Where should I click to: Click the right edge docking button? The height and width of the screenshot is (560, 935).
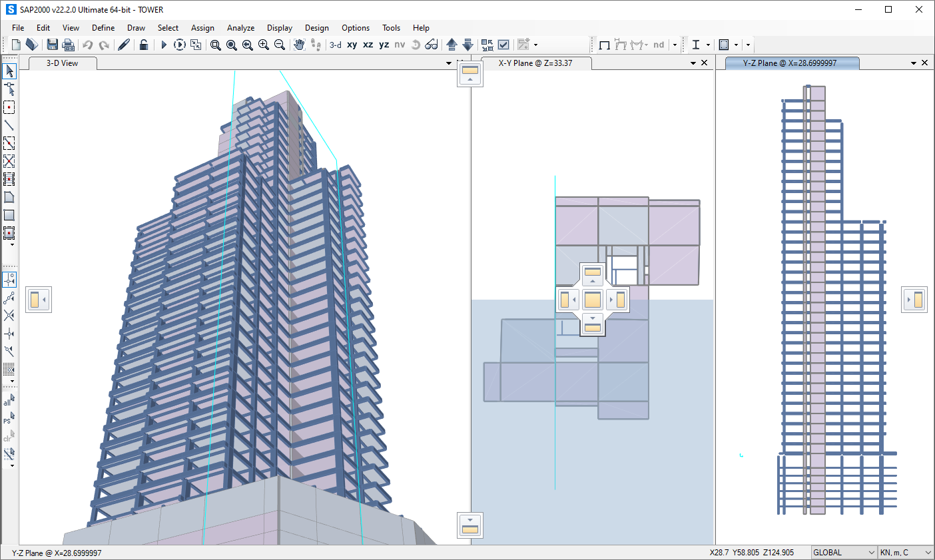click(x=914, y=300)
